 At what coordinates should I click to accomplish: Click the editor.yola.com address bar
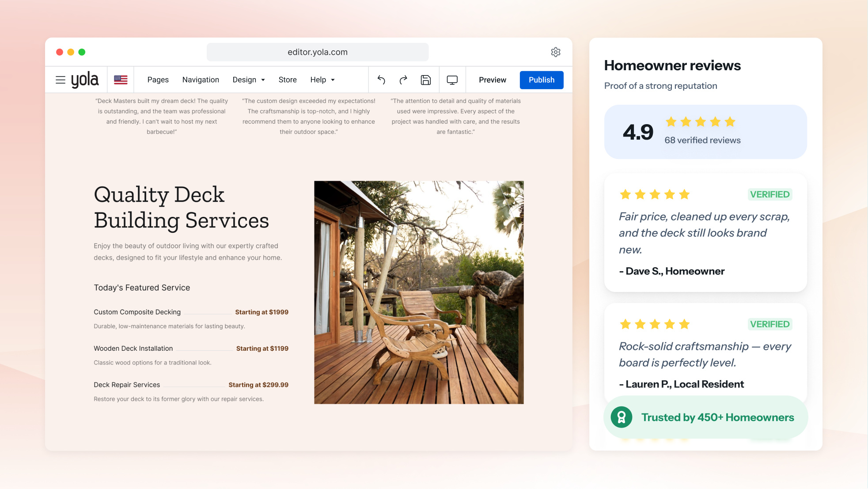318,52
